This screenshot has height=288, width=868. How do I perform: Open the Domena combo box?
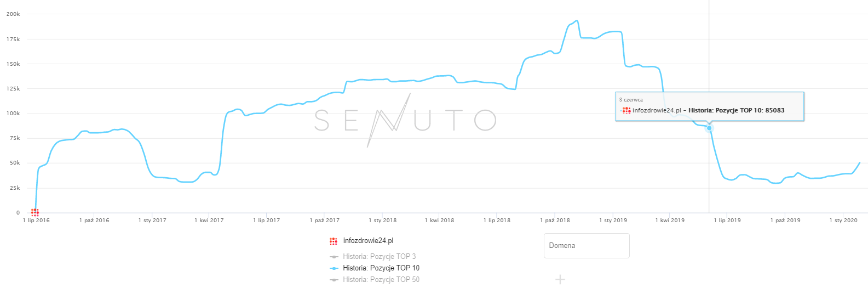587,246
